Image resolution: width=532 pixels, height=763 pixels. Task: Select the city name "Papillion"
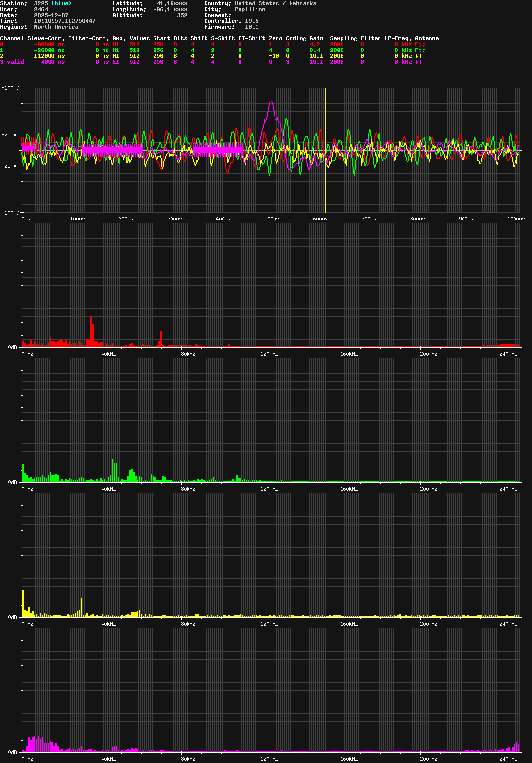coord(250,9)
